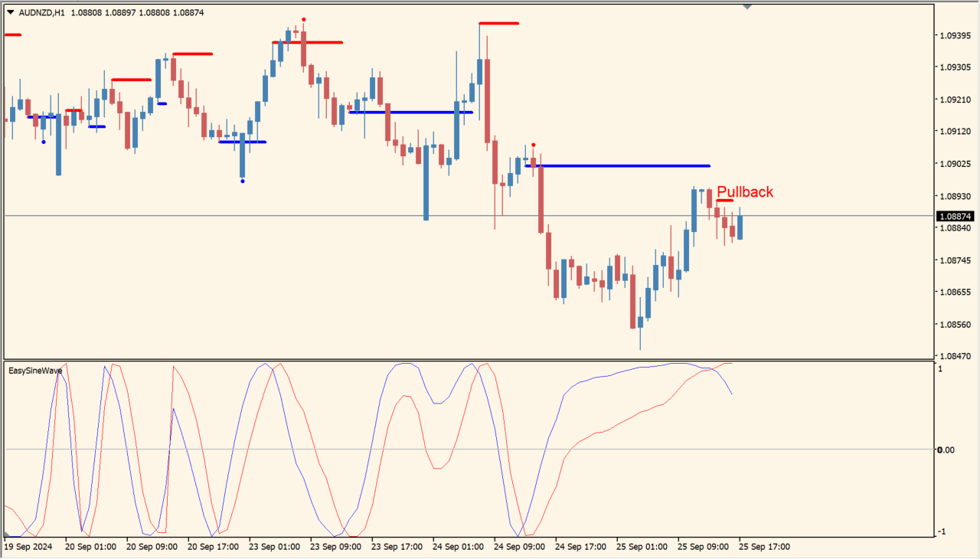Screen dimensions: 980x559
Task: Click the 23 Sep 09:00 time label
Action: tap(335, 547)
